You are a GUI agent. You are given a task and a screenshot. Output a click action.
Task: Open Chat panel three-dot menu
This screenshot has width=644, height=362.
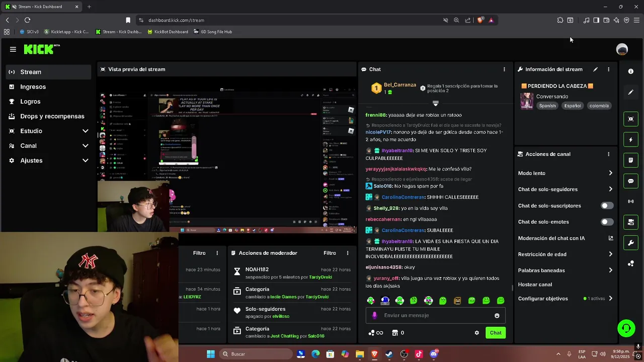click(x=504, y=69)
